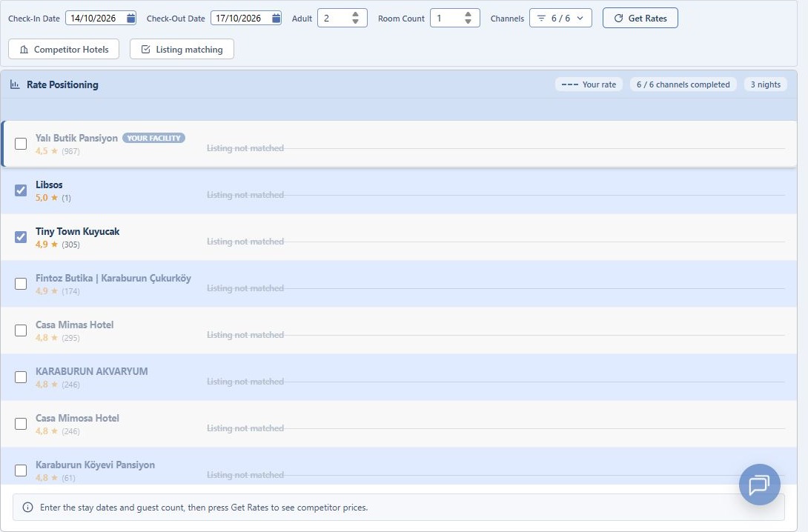
Task: Uncheck the Tiny Town Kuyucak checkbox
Action: [x=21, y=237]
